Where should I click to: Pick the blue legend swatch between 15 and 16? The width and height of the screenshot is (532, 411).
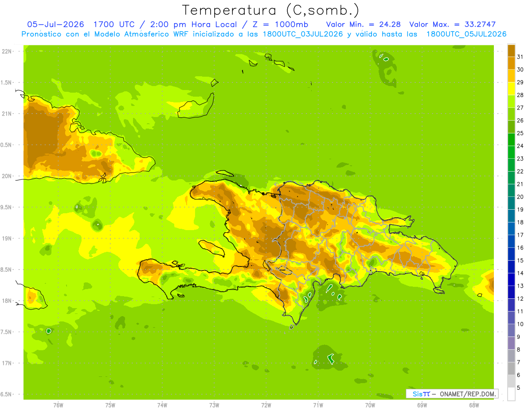coord(511,254)
